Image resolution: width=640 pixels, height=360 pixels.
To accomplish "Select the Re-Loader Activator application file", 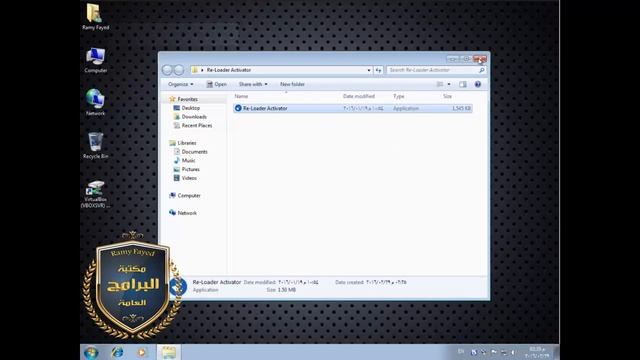I will point(353,108).
